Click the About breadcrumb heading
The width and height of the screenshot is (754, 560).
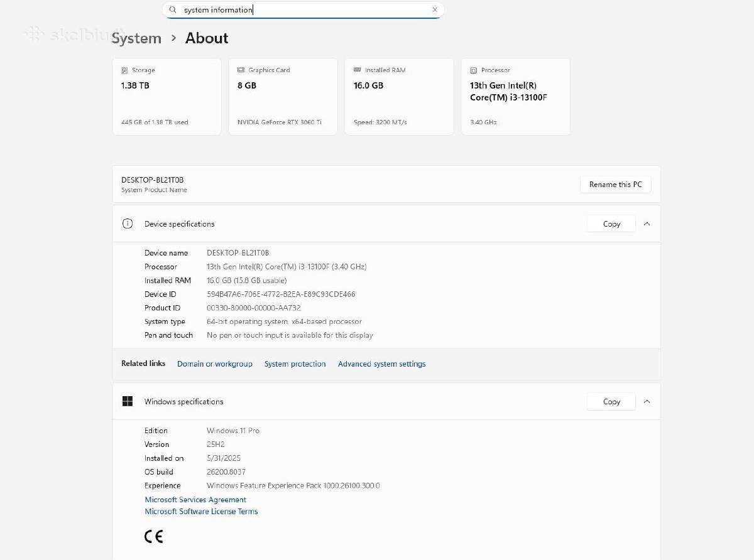click(x=207, y=38)
